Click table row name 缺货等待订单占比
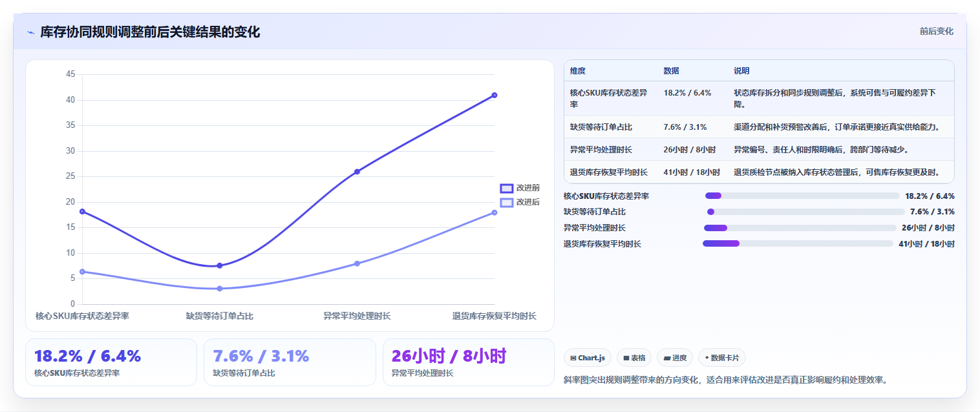Image resolution: width=980 pixels, height=412 pixels. 601,127
